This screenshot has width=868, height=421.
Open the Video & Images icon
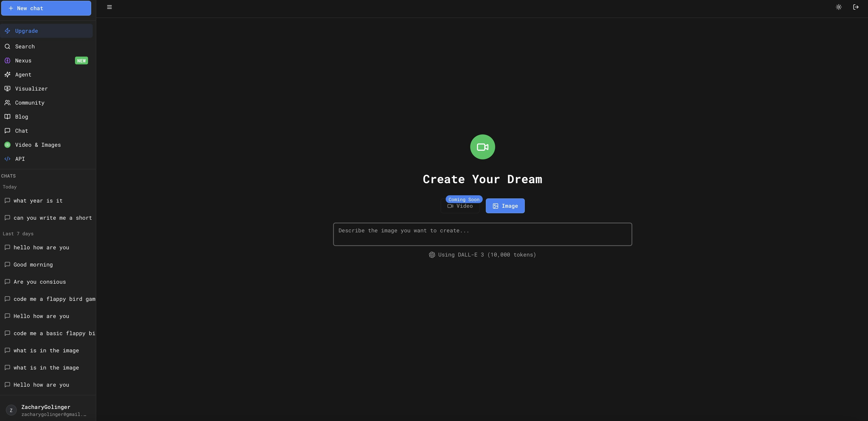7,145
